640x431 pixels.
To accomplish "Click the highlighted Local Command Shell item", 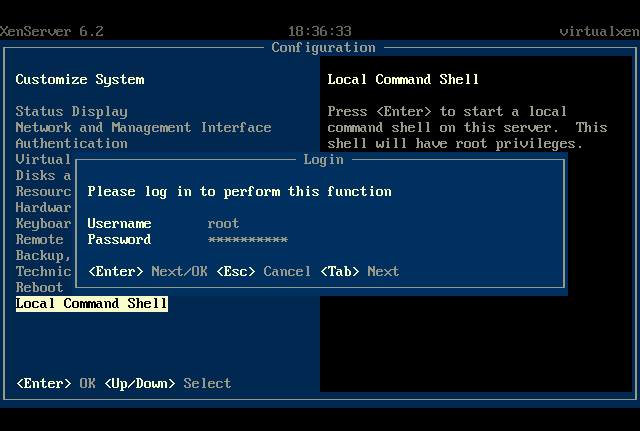I will pos(91,303).
